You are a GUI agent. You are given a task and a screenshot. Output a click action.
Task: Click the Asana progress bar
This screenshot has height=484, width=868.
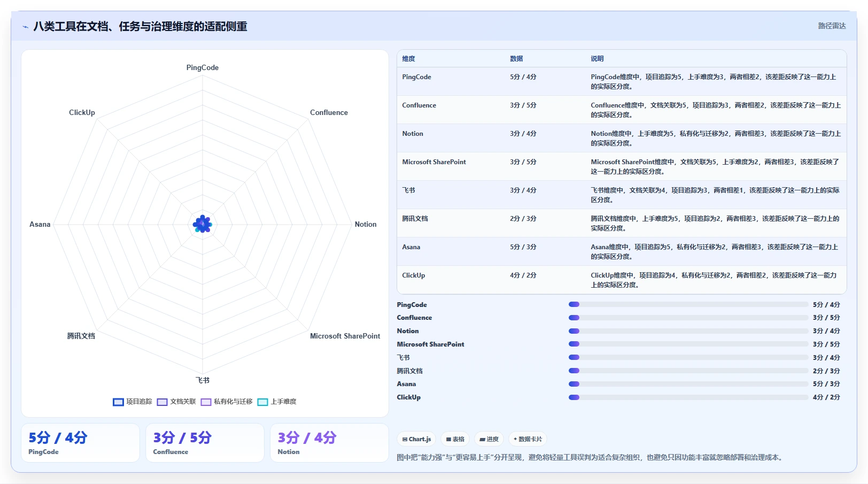[688, 384]
